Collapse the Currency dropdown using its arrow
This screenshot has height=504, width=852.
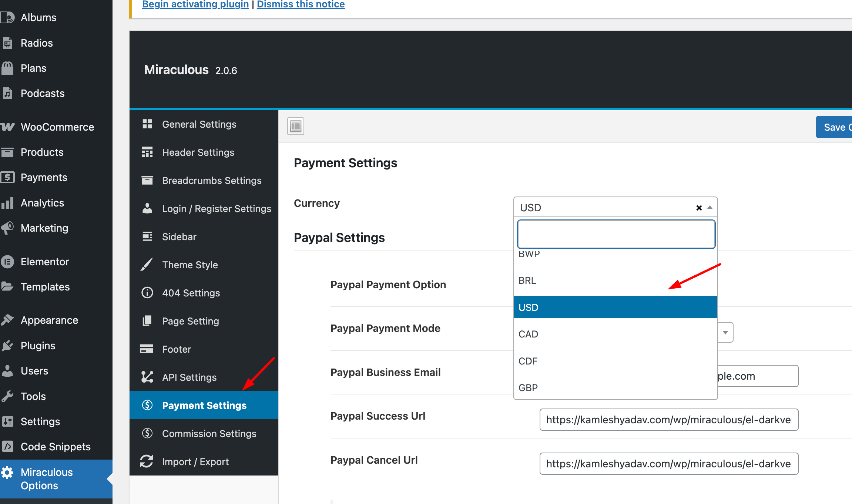click(710, 208)
